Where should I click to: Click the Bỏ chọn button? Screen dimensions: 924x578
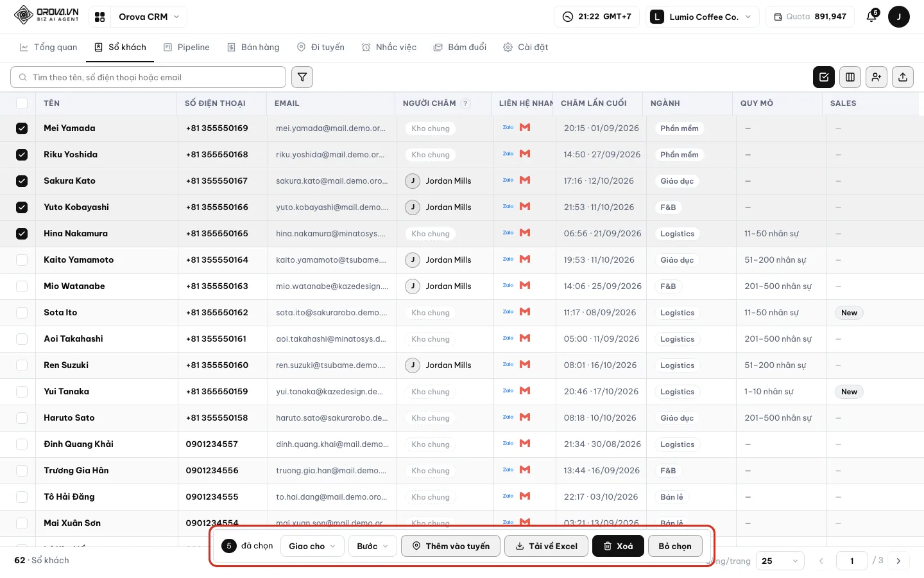675,546
